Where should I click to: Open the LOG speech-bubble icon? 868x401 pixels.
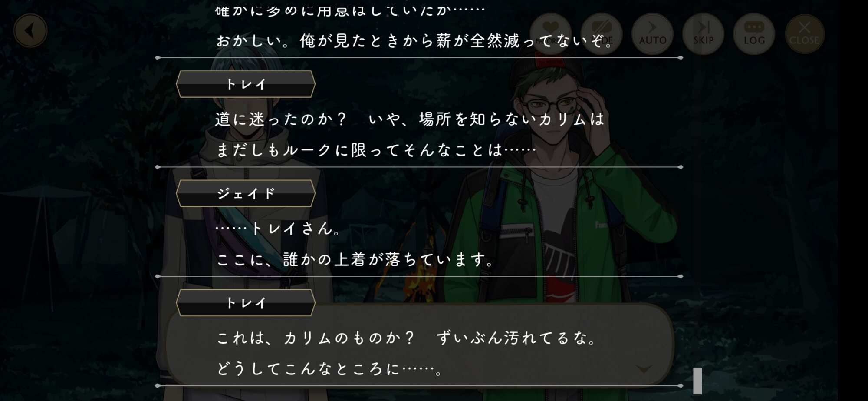754,33
